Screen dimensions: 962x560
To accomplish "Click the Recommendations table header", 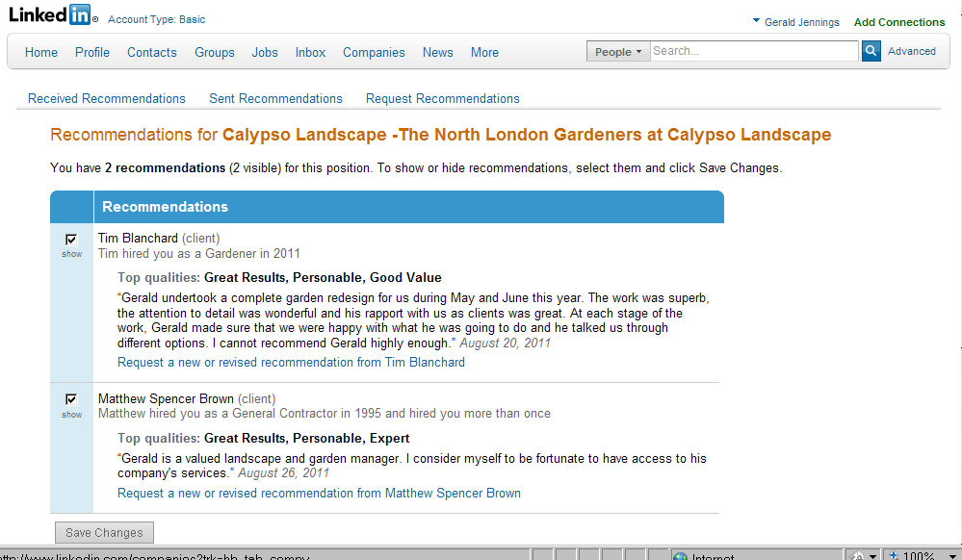I will [387, 207].
